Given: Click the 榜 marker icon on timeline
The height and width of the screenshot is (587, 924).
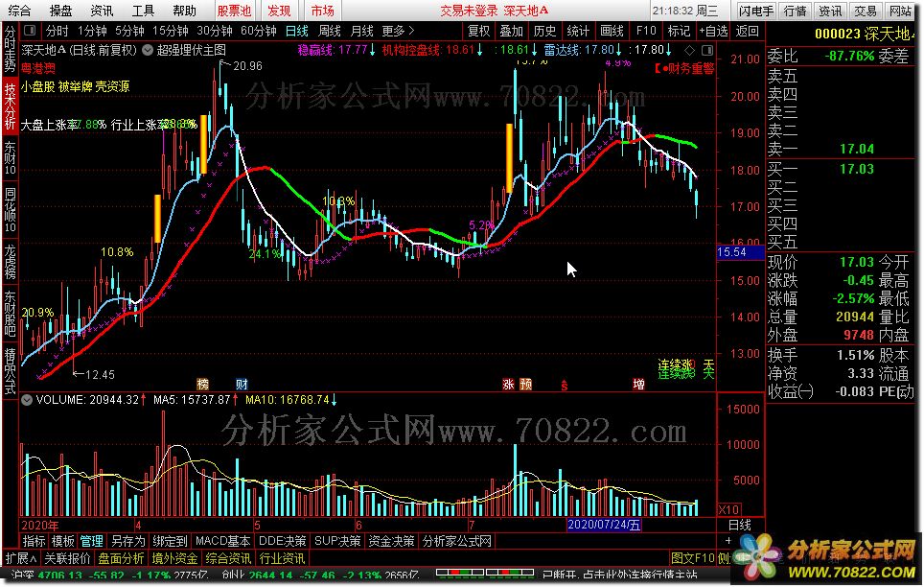Looking at the screenshot, I should click(x=202, y=385).
